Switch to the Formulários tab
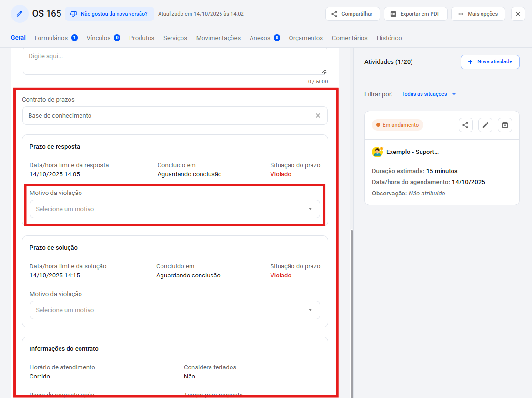Screen dimensions: 532x398 tap(56, 38)
